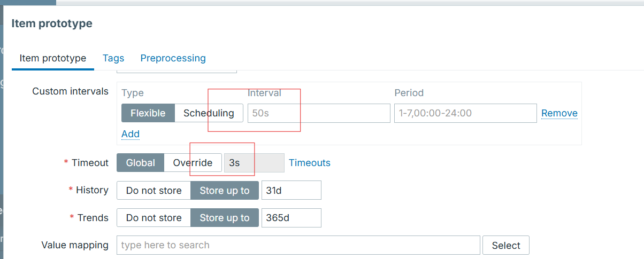Viewport: 644px width, 259px height.
Task: Set Timeout to Global
Action: tap(141, 163)
